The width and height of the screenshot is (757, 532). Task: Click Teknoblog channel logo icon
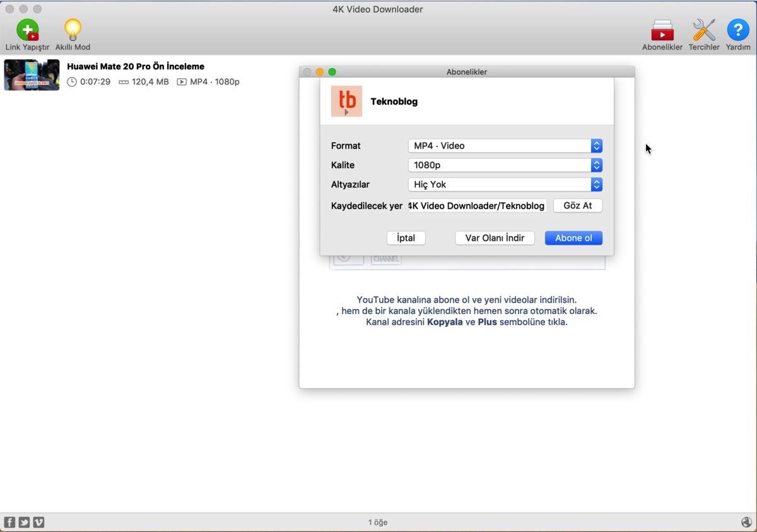tap(346, 101)
